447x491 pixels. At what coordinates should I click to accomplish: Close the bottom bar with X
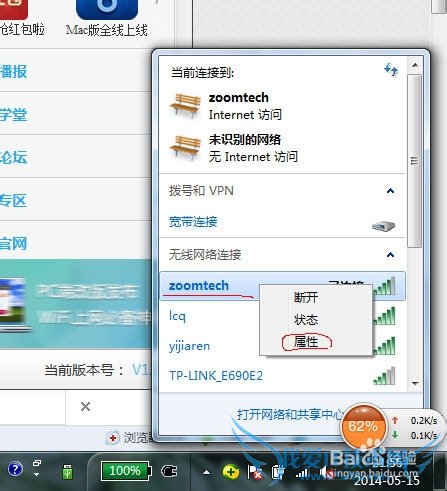coord(85,407)
